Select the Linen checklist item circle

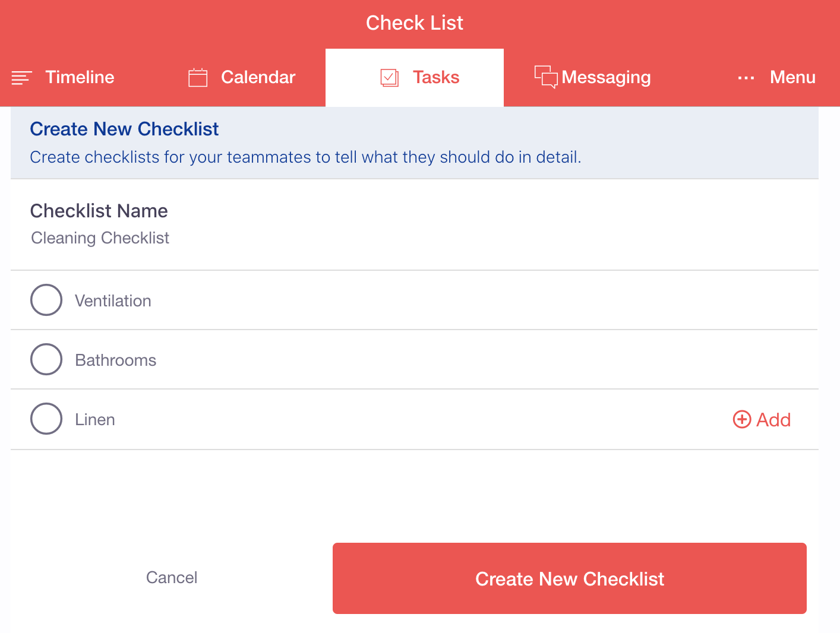pos(46,419)
